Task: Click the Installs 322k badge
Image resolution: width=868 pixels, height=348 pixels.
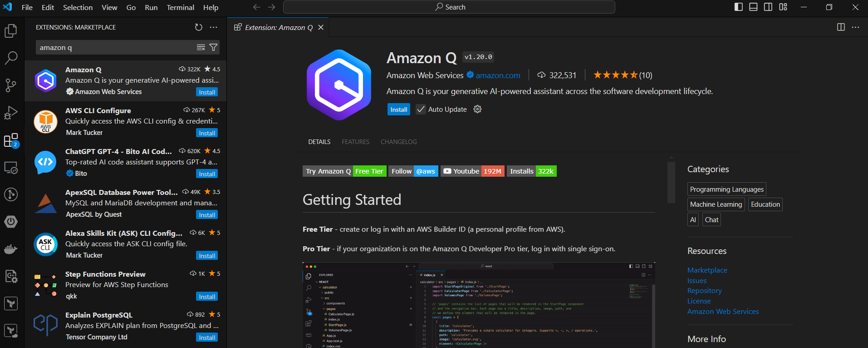Action: (532, 171)
